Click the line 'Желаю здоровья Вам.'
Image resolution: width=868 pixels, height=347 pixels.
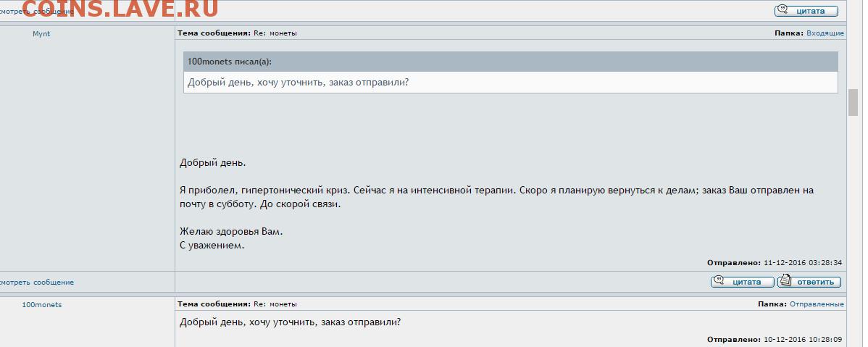point(231,232)
